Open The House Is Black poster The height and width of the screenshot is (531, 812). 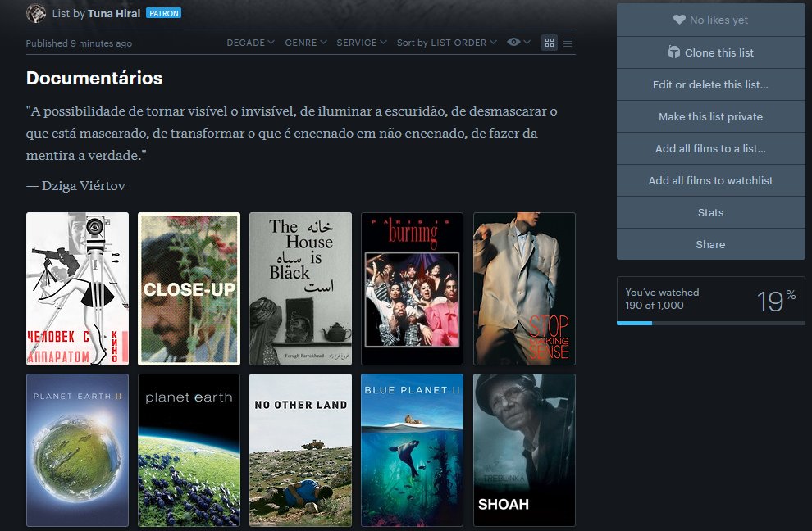pos(300,288)
